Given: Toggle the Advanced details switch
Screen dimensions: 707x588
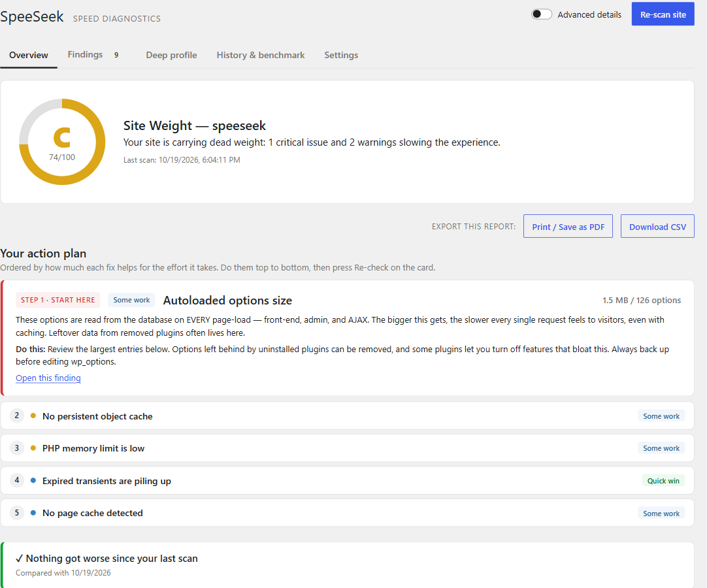Looking at the screenshot, I should click(541, 14).
